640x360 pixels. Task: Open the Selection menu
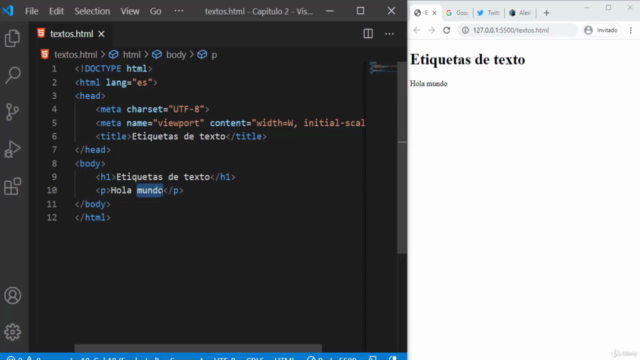tap(92, 11)
